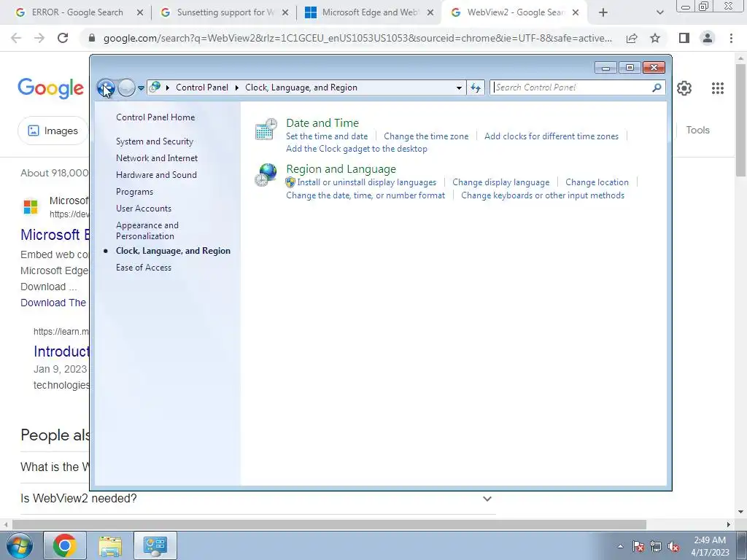The image size is (747, 560).
Task: Click the Windows Start button
Action: point(20,545)
